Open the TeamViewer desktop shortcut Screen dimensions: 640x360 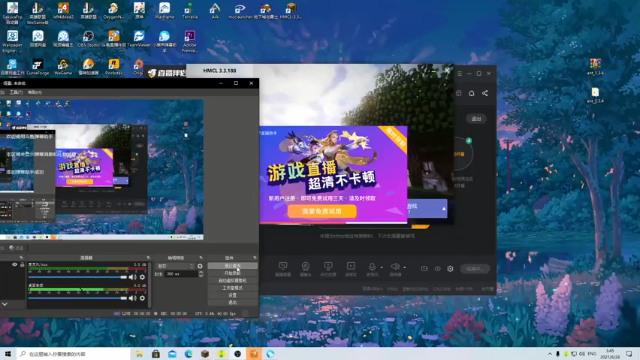click(139, 39)
